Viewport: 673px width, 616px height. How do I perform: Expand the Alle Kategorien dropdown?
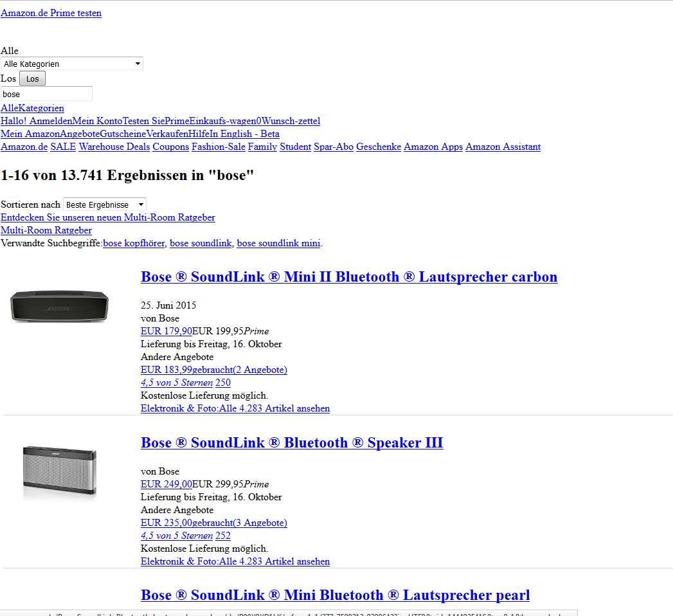[72, 64]
